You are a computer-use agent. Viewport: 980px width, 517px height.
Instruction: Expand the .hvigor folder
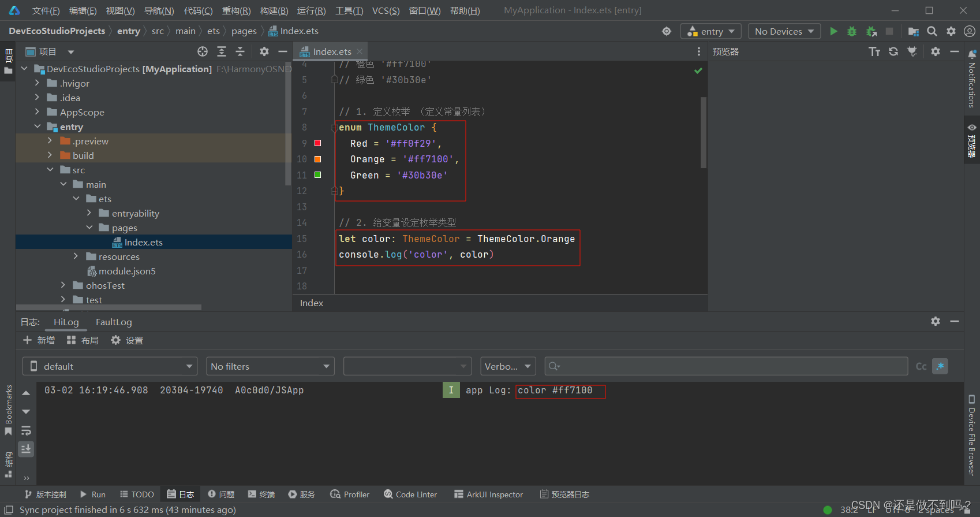(37, 83)
